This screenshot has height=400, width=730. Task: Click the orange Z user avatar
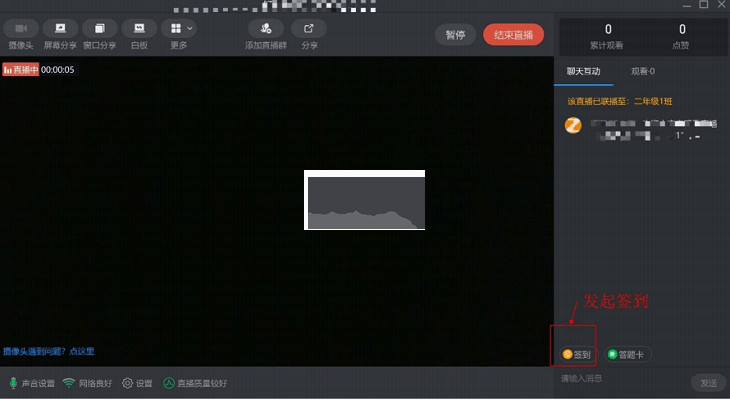click(573, 126)
